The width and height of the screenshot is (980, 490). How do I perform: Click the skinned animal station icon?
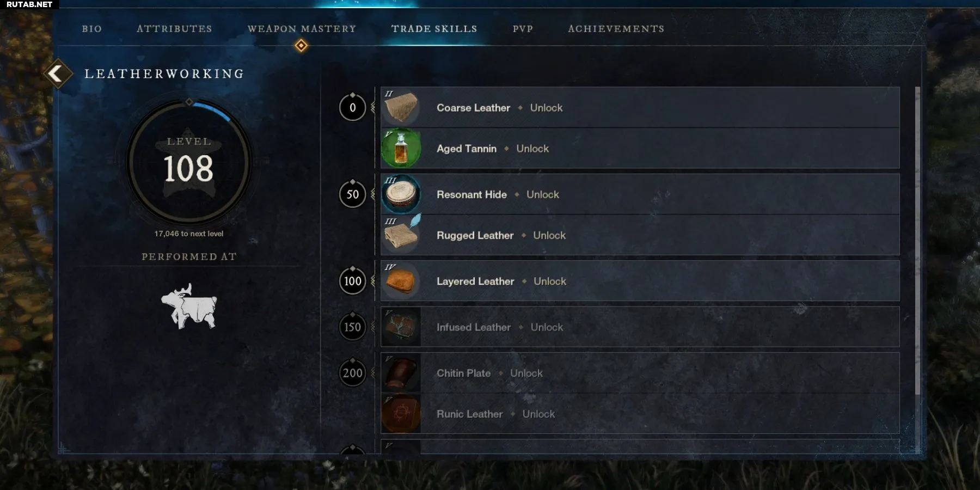point(189,306)
